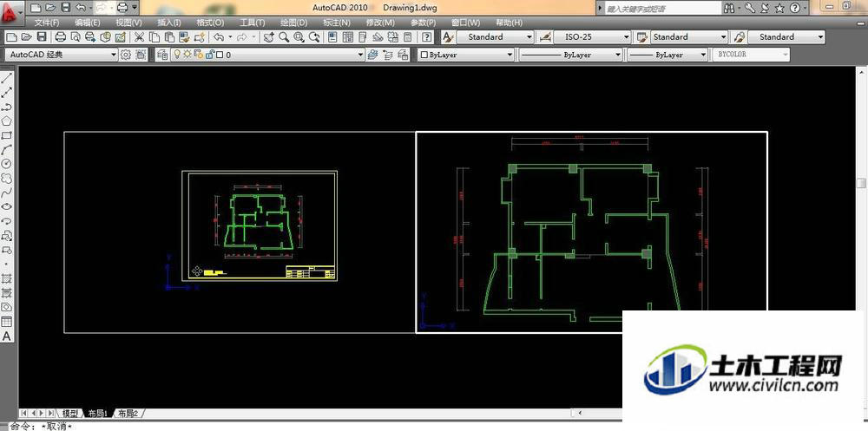The image size is (868, 431).
Task: Open the Standard text style dropdown
Action: pyautogui.click(x=496, y=37)
